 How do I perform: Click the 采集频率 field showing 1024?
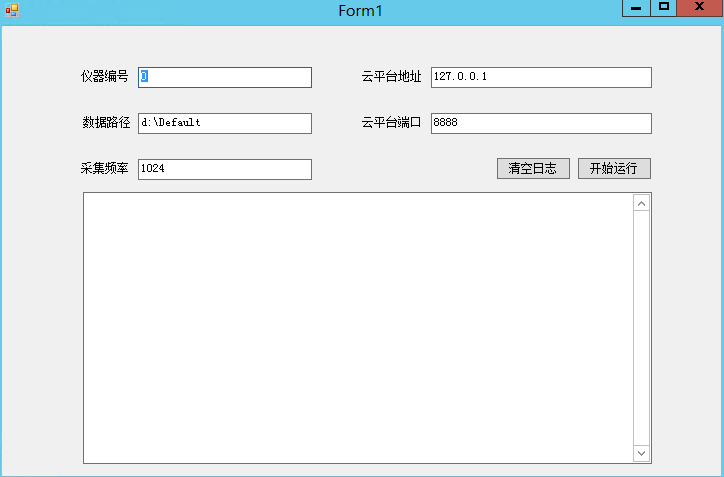pos(225,169)
